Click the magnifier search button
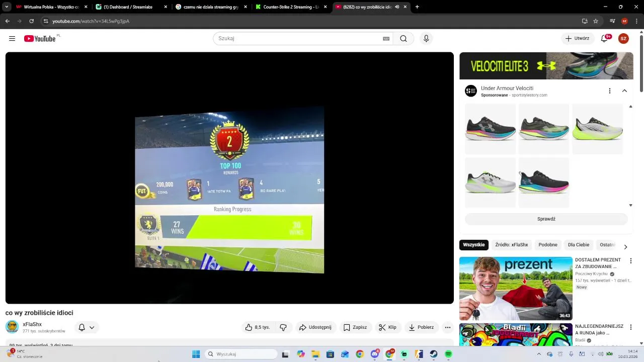The width and height of the screenshot is (644, 362). pyautogui.click(x=404, y=39)
